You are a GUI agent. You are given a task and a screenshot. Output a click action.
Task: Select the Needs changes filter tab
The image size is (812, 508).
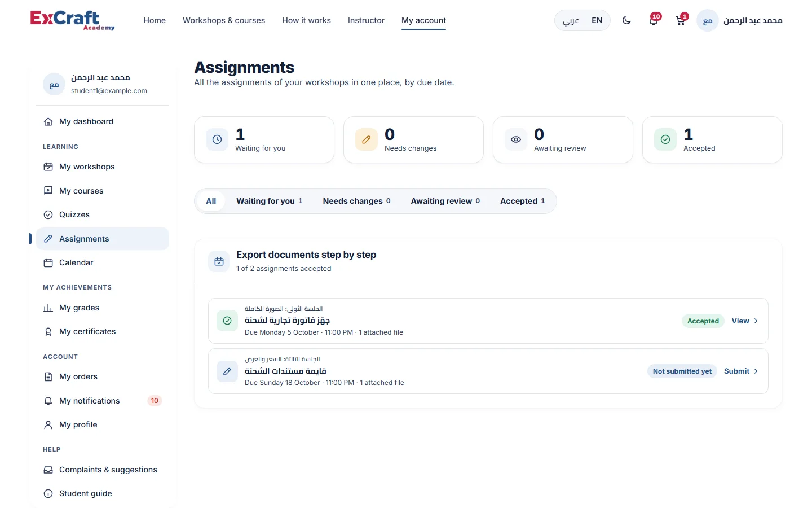coord(357,201)
